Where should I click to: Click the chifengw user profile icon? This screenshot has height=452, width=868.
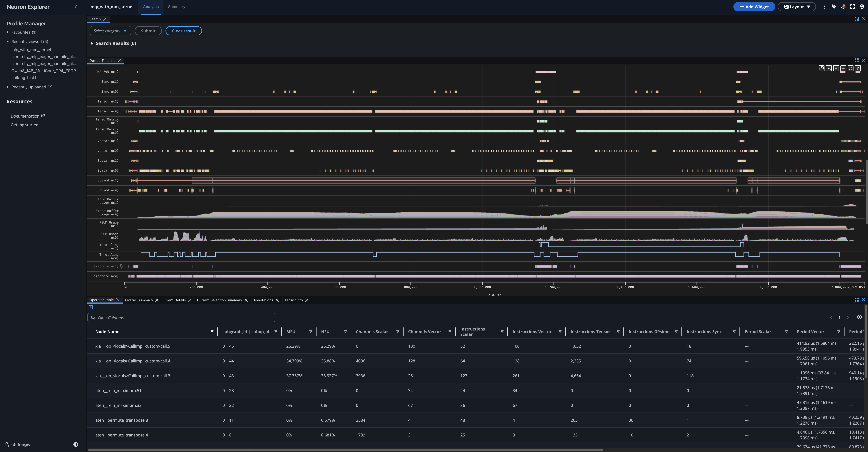(x=6, y=445)
